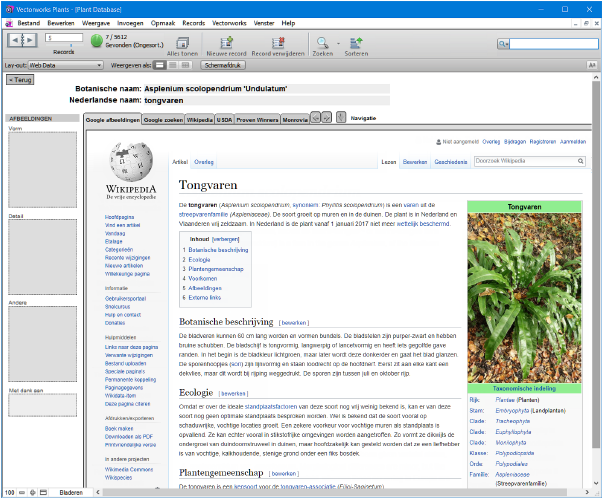Click the quick find search field

click(553, 44)
